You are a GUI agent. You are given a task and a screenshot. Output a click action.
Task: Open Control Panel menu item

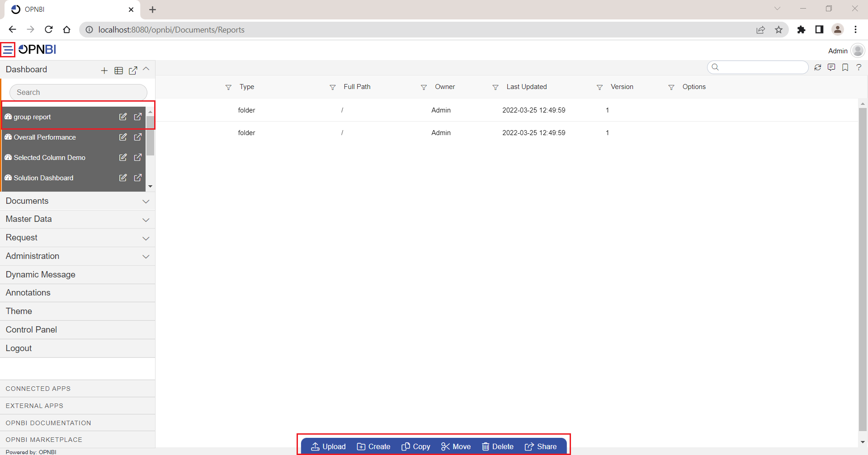[77, 330]
